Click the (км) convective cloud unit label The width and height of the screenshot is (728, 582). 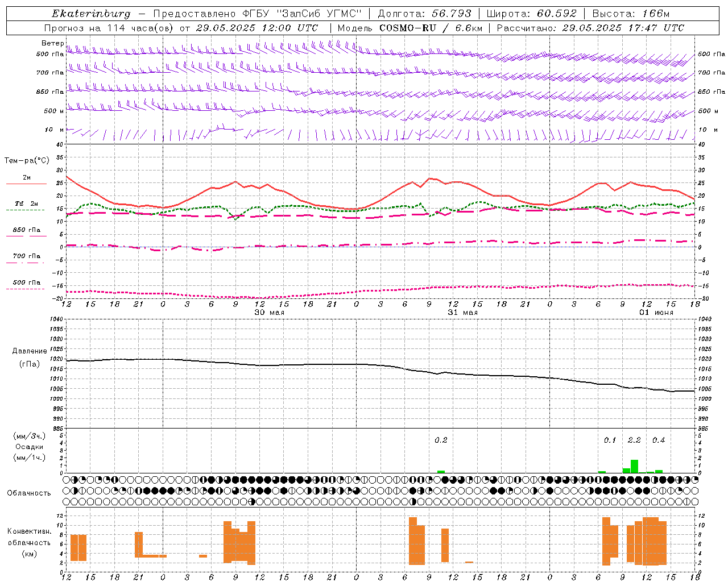pos(29,554)
